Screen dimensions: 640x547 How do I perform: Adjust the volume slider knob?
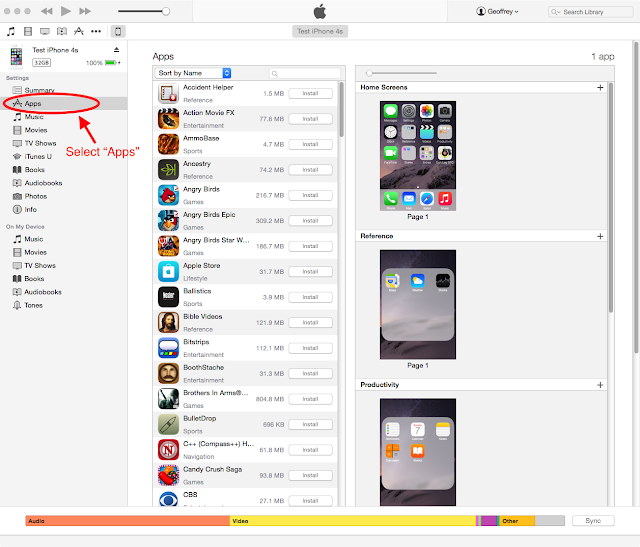(166, 11)
